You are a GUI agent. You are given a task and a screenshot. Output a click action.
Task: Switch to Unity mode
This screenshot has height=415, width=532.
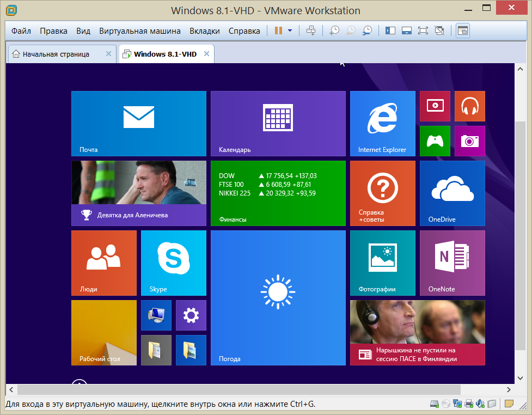tap(439, 30)
